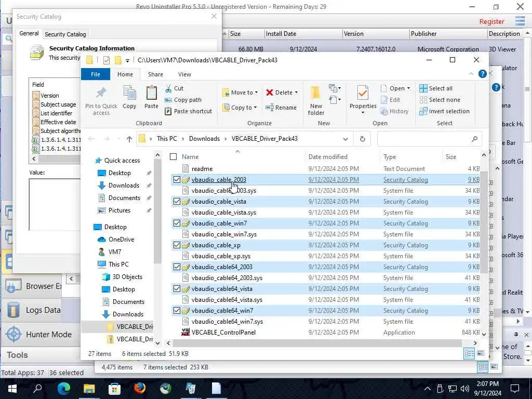The height and width of the screenshot is (399, 532).
Task: Click the Field list horizontal scrollbar
Action: pos(59,159)
